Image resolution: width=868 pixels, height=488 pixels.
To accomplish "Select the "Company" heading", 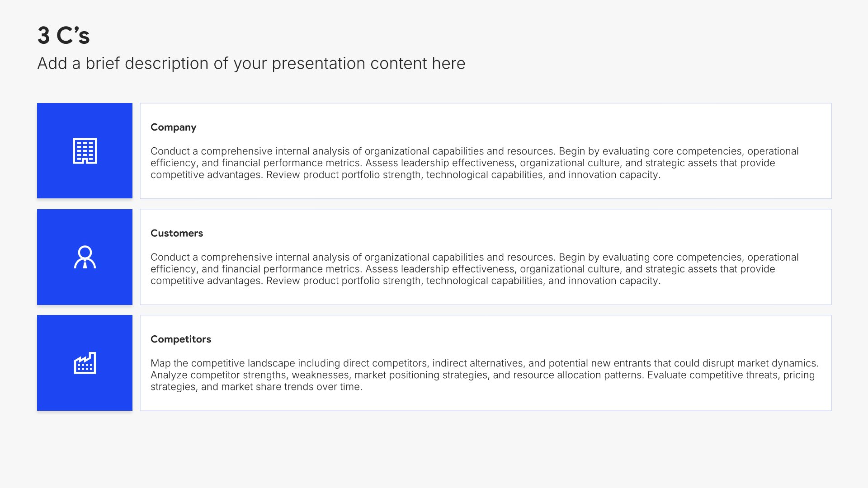I will (x=173, y=127).
